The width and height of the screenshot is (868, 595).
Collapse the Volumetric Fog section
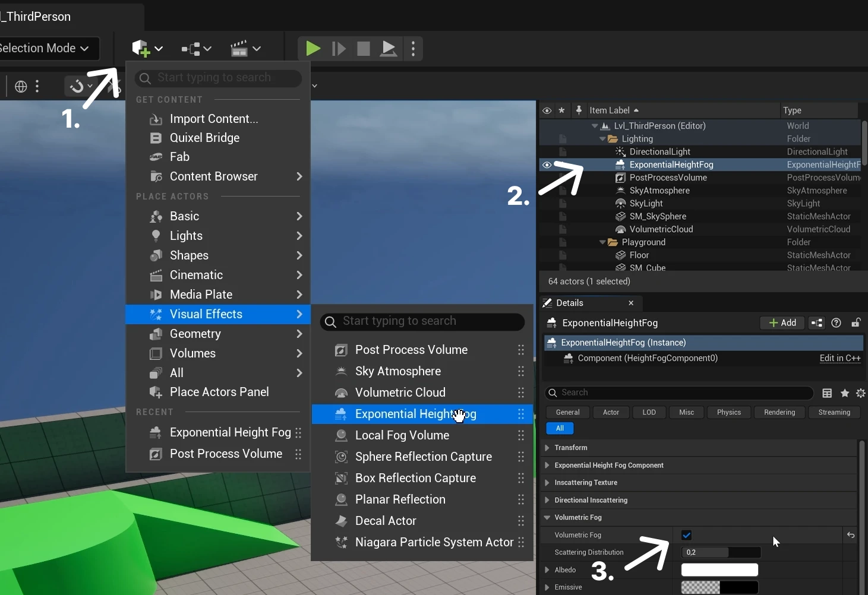pyautogui.click(x=547, y=518)
